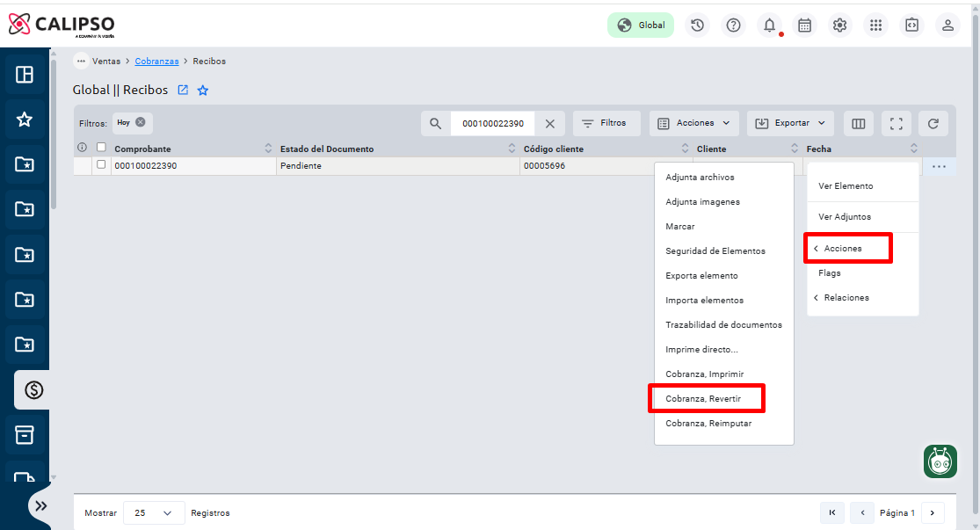Choose Trazabilidad de documentos

pyautogui.click(x=723, y=325)
